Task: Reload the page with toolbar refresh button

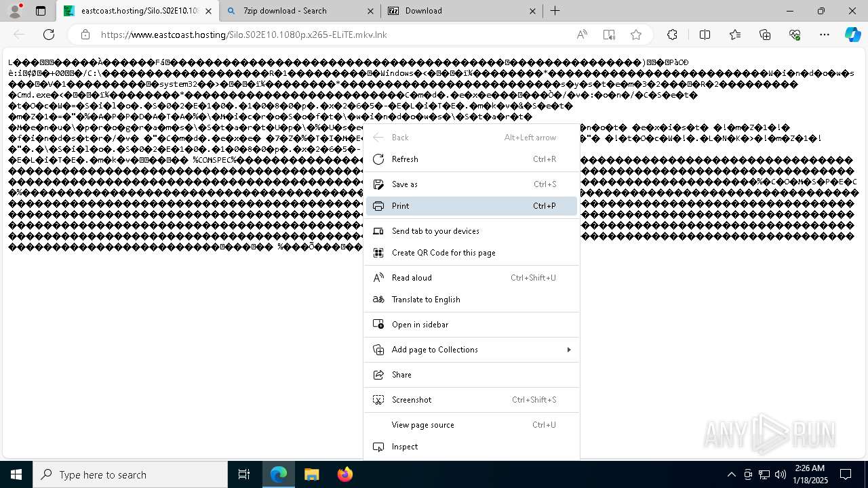Action: pos(49,35)
